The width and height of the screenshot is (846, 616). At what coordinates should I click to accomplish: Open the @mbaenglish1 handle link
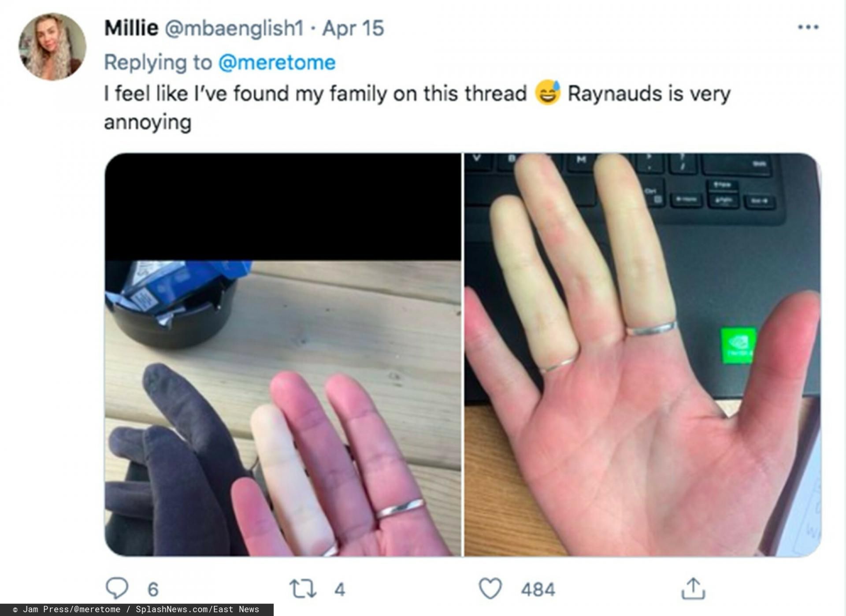click(x=234, y=28)
